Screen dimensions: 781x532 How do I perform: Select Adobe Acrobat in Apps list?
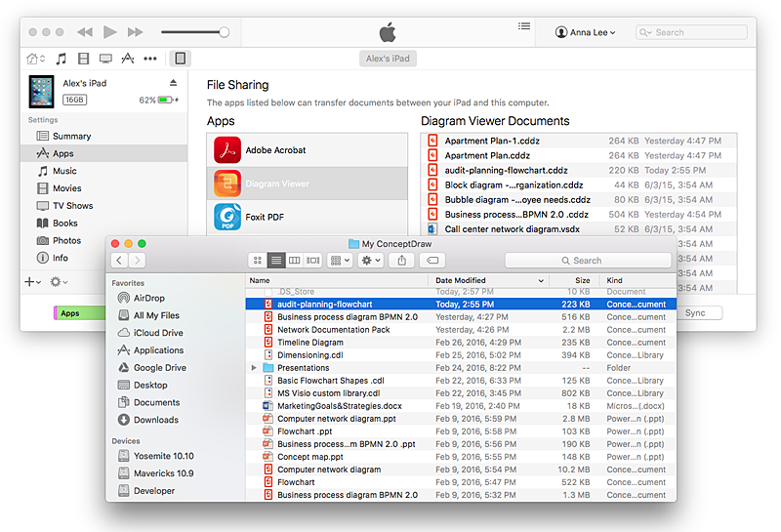click(x=308, y=150)
